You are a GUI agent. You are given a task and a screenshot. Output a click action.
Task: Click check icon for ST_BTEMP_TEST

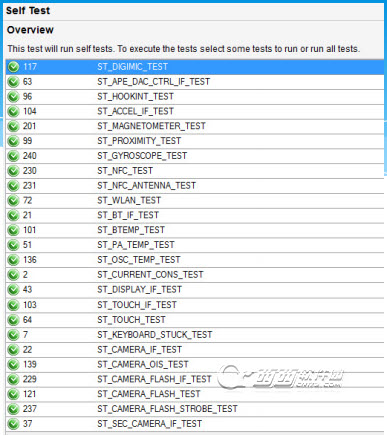pyautogui.click(x=13, y=230)
